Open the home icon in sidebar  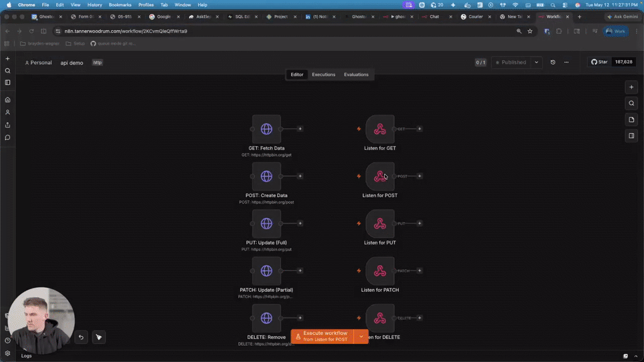8,100
